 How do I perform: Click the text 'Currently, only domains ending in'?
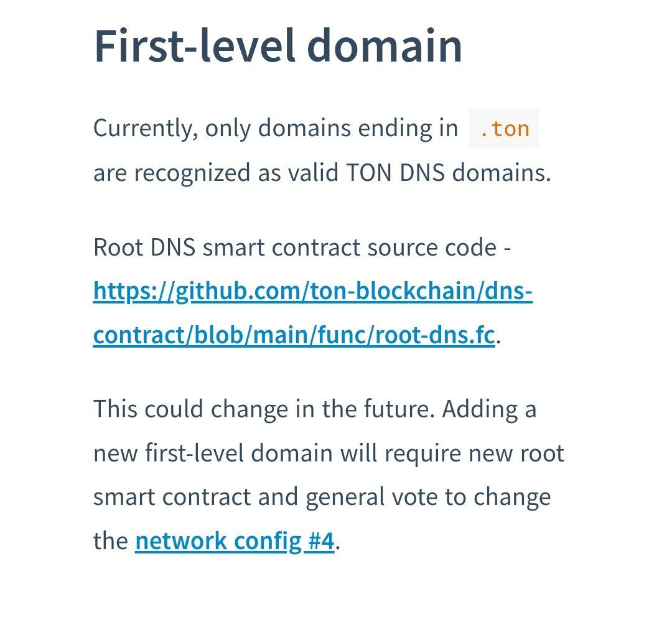pos(276,128)
